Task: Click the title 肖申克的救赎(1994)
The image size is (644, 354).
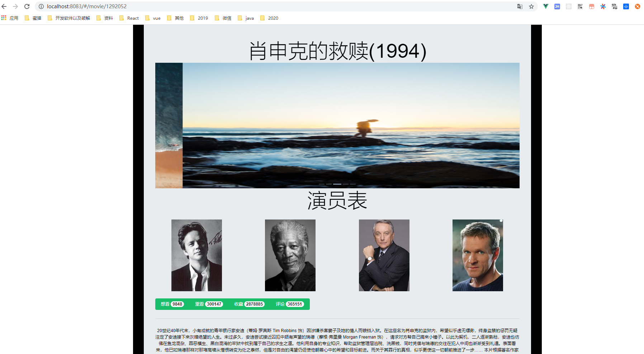Action: [x=337, y=51]
